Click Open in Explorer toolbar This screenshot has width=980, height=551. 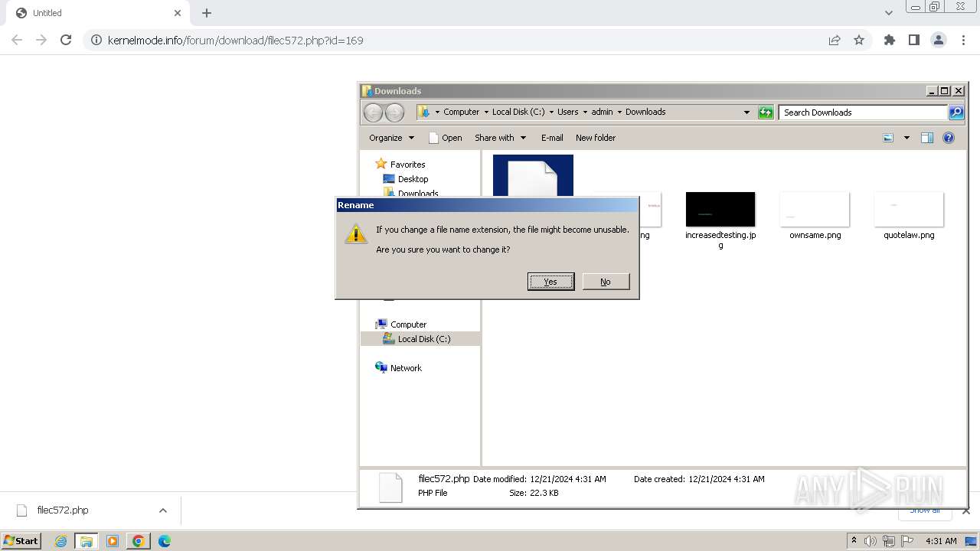click(x=446, y=138)
